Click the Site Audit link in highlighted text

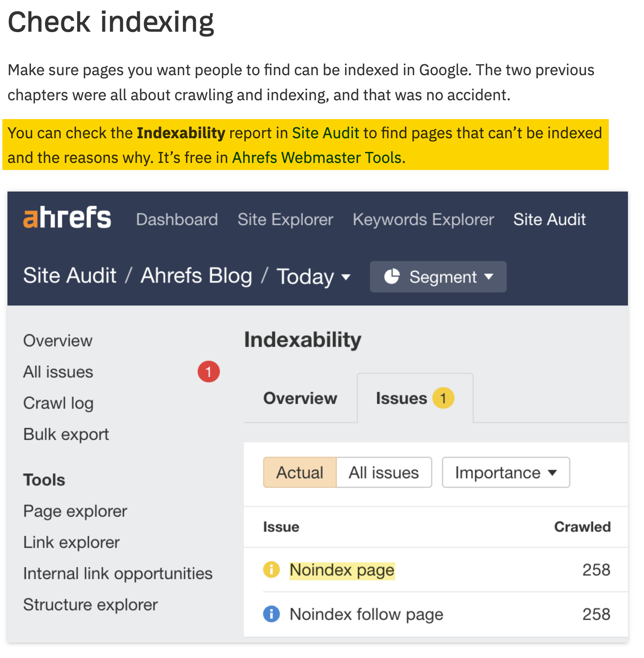(326, 133)
